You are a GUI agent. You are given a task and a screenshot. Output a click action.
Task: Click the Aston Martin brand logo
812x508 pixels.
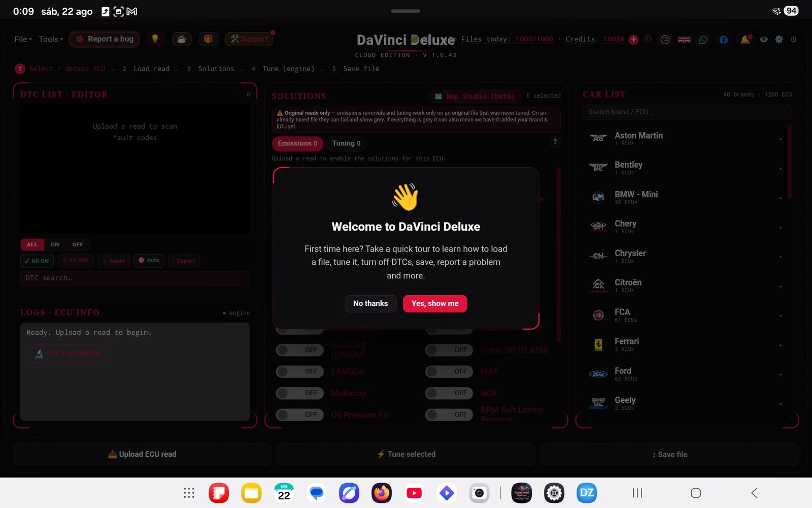(x=598, y=138)
